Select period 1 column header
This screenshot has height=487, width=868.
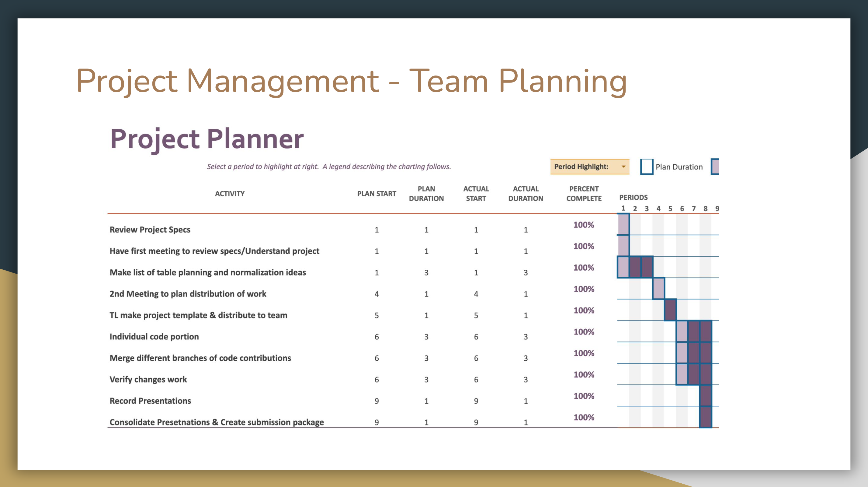point(623,208)
